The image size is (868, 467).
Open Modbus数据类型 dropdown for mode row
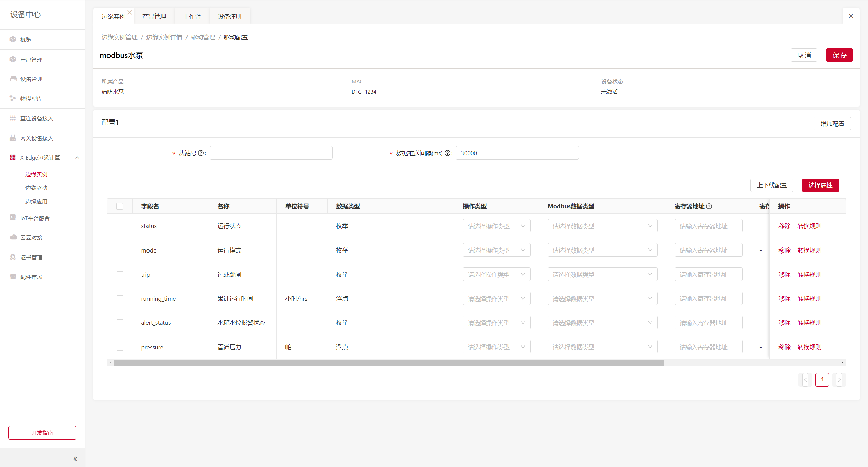click(602, 250)
